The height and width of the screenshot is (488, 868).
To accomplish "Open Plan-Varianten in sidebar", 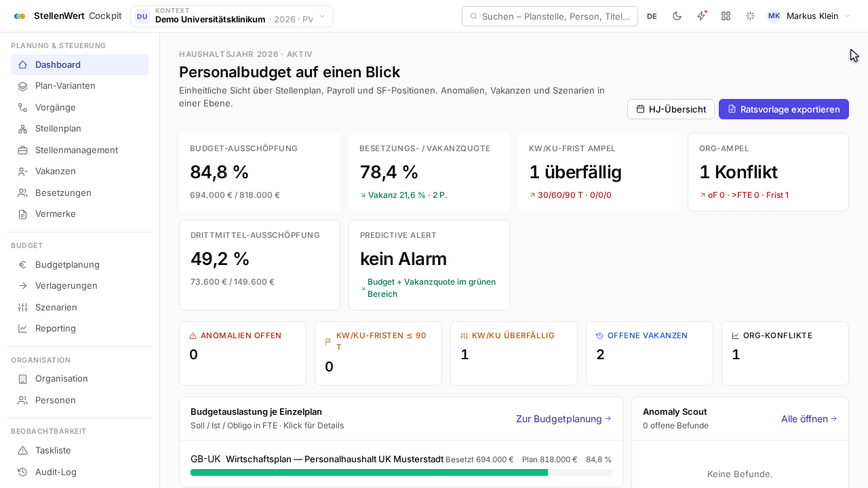I will (79, 86).
